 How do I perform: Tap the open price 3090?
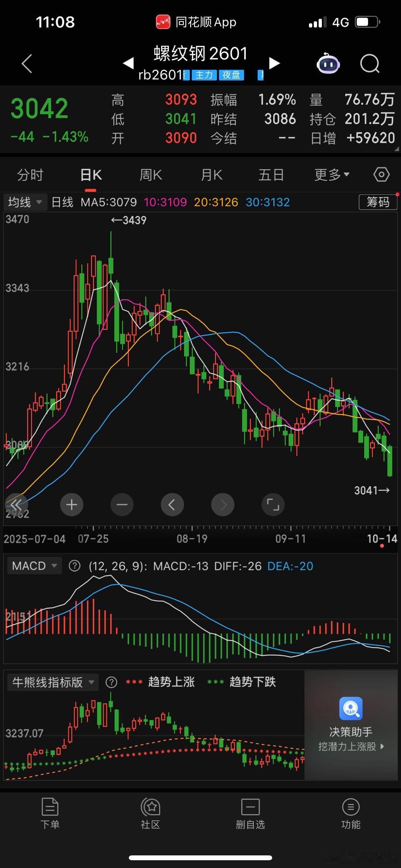(181, 138)
